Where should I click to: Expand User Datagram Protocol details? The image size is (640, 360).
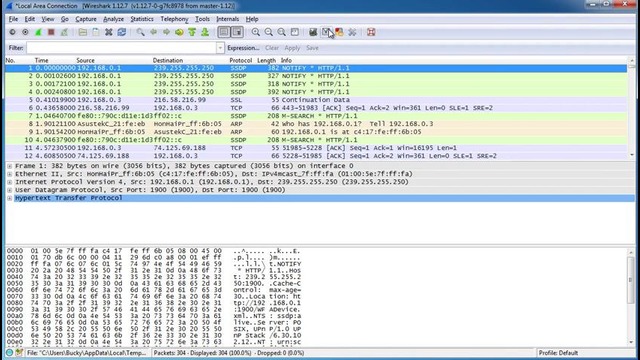(9, 190)
